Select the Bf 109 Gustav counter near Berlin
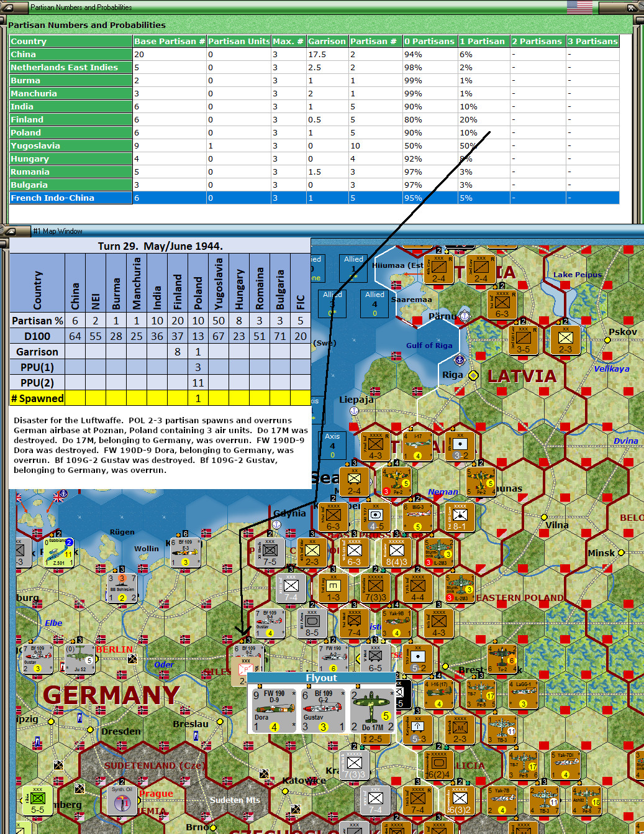 pos(37,658)
